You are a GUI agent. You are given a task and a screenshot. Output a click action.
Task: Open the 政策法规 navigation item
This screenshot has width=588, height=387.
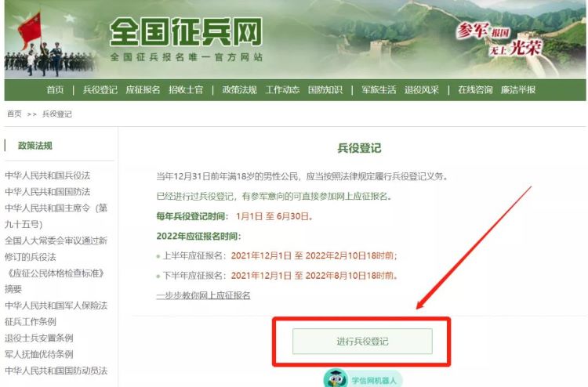coord(239,90)
